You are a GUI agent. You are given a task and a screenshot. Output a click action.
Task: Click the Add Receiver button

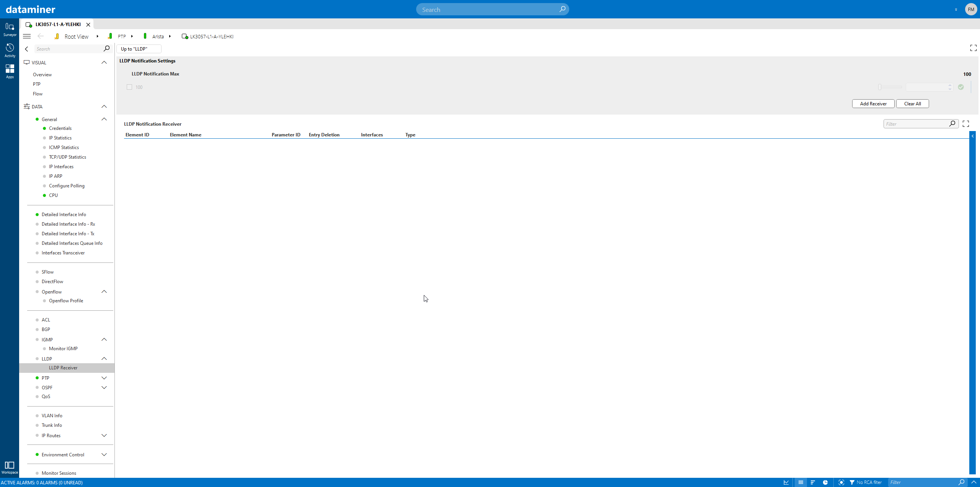[x=873, y=104]
